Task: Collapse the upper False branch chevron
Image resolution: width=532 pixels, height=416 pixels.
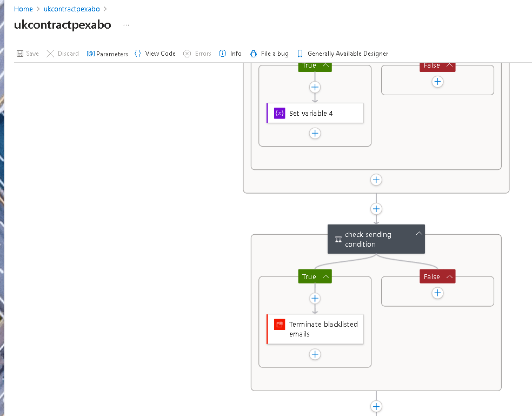Action: (450, 65)
